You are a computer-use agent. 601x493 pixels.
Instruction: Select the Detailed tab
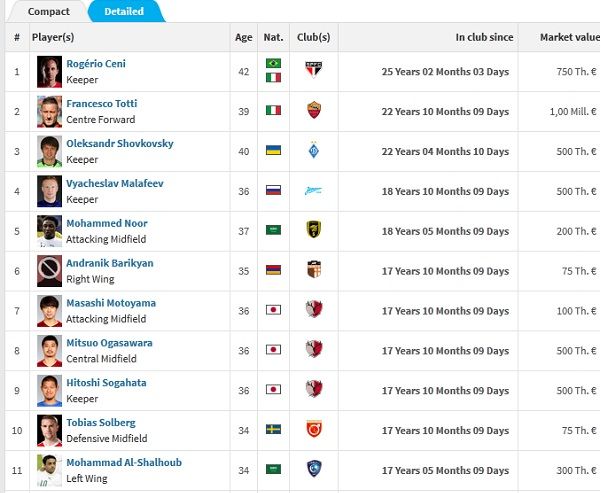pyautogui.click(x=124, y=11)
